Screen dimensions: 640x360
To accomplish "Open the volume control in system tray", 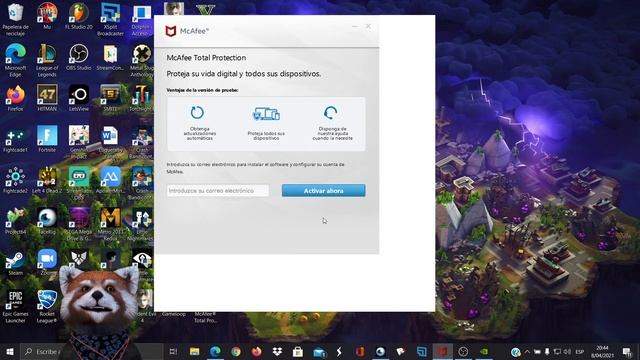I will point(567,351).
